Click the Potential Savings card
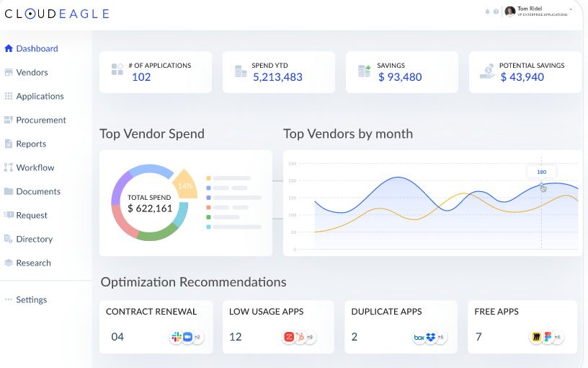The image size is (588, 368). pyautogui.click(x=525, y=72)
